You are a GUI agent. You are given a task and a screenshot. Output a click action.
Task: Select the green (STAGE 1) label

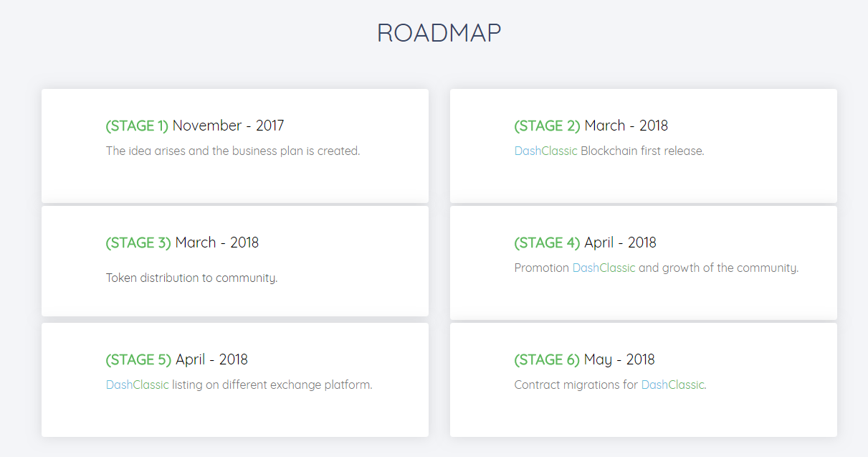(137, 126)
